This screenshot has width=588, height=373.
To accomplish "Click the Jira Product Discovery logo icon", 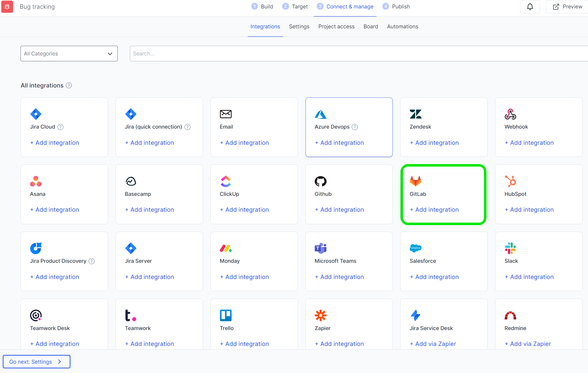I will 36,248.
